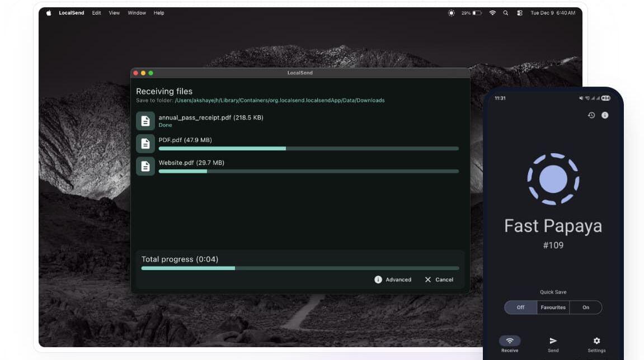
Task: Click the Done status under annual_pass_receipt.pdf
Action: point(165,125)
